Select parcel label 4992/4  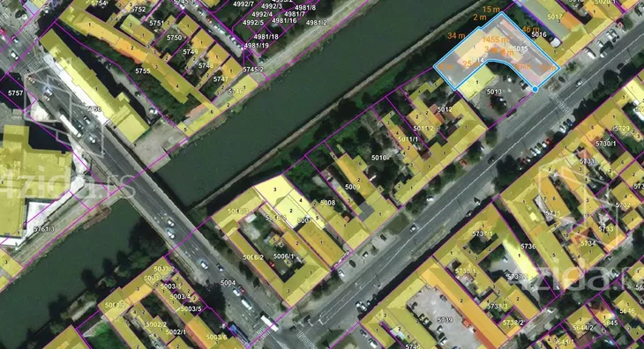click(x=262, y=14)
